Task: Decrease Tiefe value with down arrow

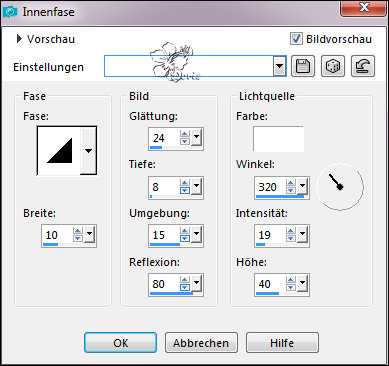Action: (185, 190)
